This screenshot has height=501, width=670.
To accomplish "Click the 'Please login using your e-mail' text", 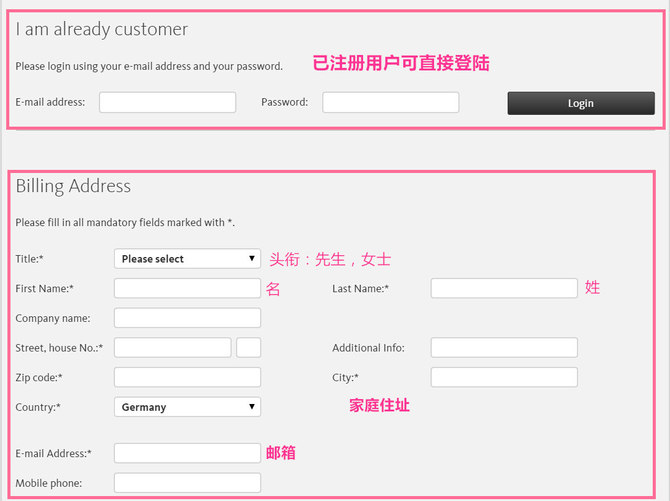I will click(149, 67).
